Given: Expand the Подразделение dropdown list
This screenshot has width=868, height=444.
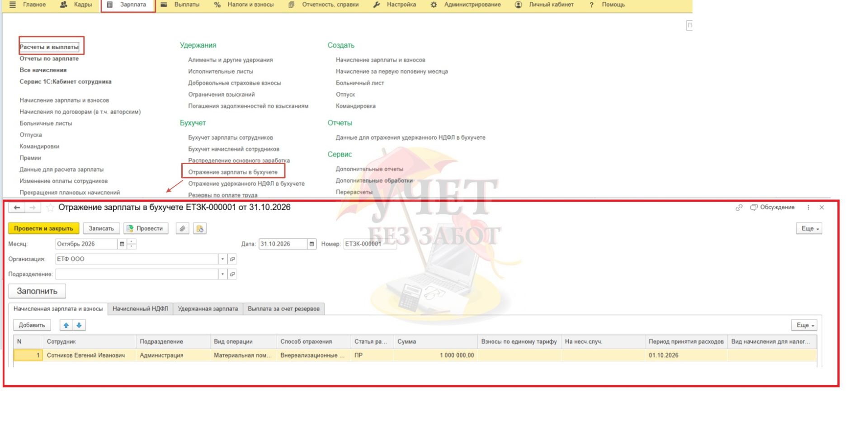Looking at the screenshot, I should click(x=222, y=274).
